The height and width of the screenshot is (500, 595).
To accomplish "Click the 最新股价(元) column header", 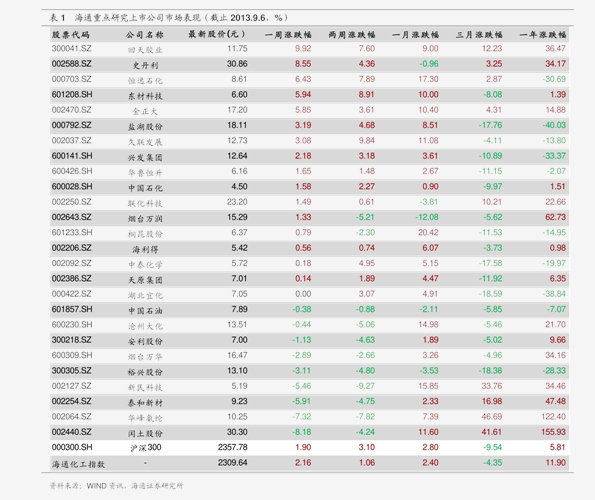I will point(217,34).
